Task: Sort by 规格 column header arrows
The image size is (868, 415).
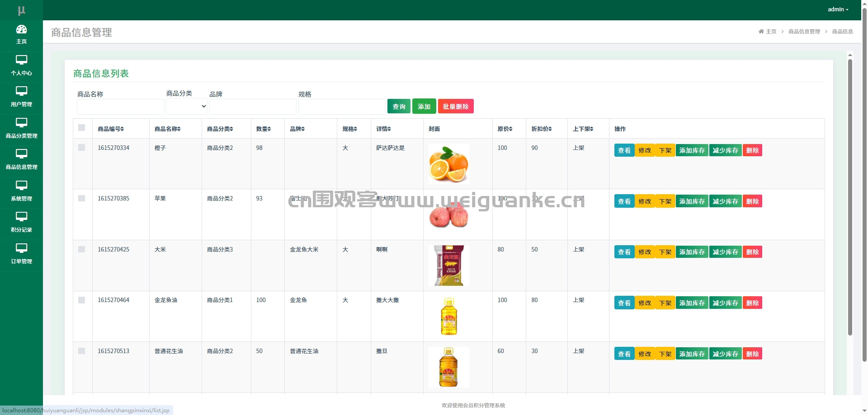Action: 356,129
